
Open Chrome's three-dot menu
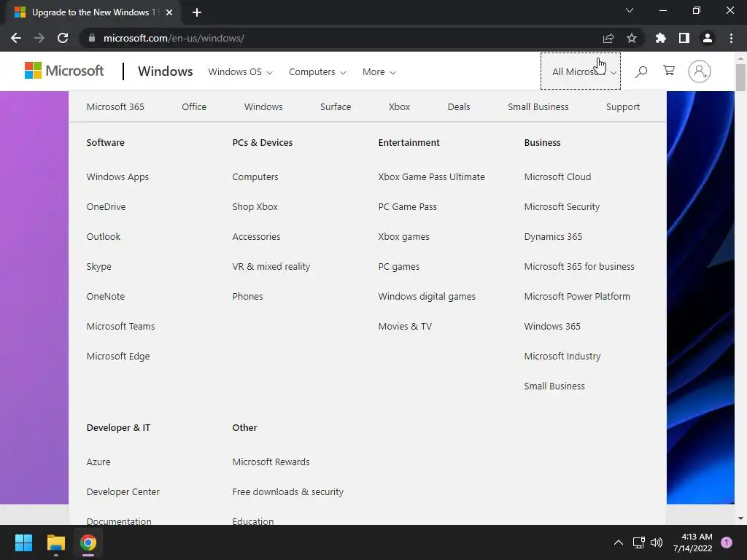pos(731,38)
